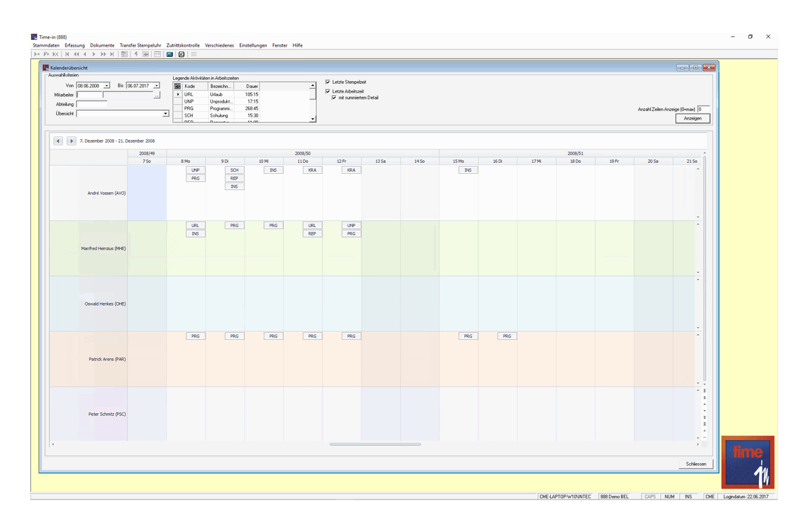
Task: Select the SCH activity tag for André Vossen
Action: pos(235,170)
